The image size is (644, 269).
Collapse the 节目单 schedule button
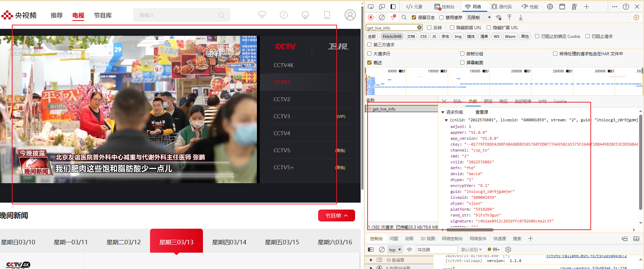coord(336,215)
